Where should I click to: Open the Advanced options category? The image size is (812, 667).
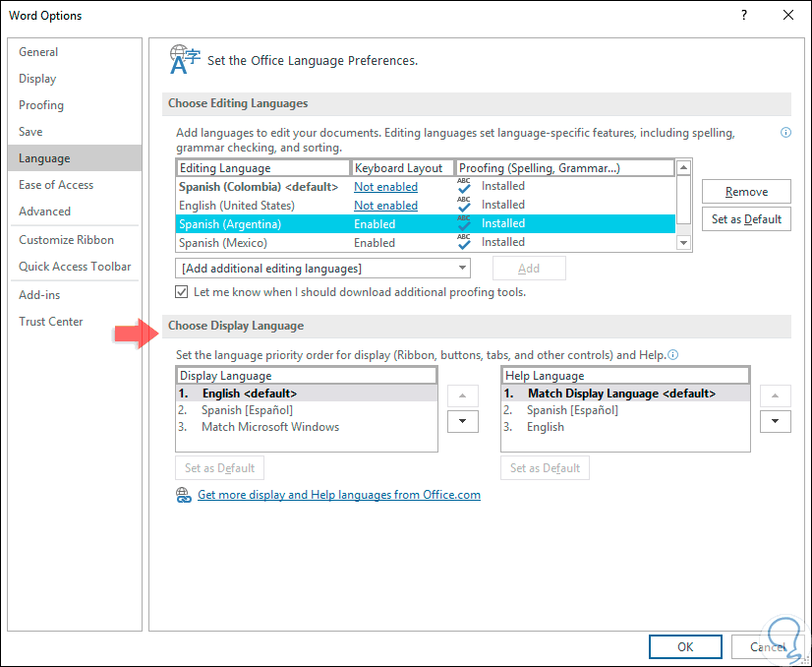click(x=75, y=212)
